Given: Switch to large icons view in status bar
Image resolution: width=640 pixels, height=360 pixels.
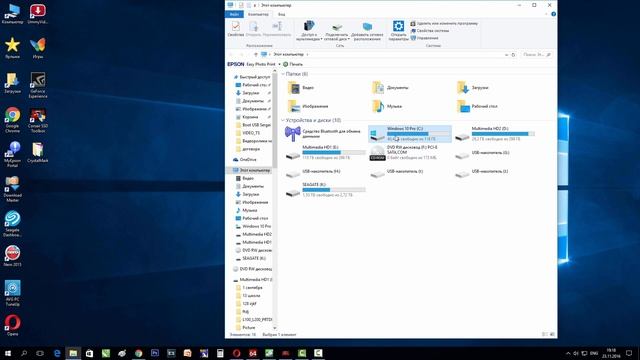Looking at the screenshot, I should click(552, 334).
